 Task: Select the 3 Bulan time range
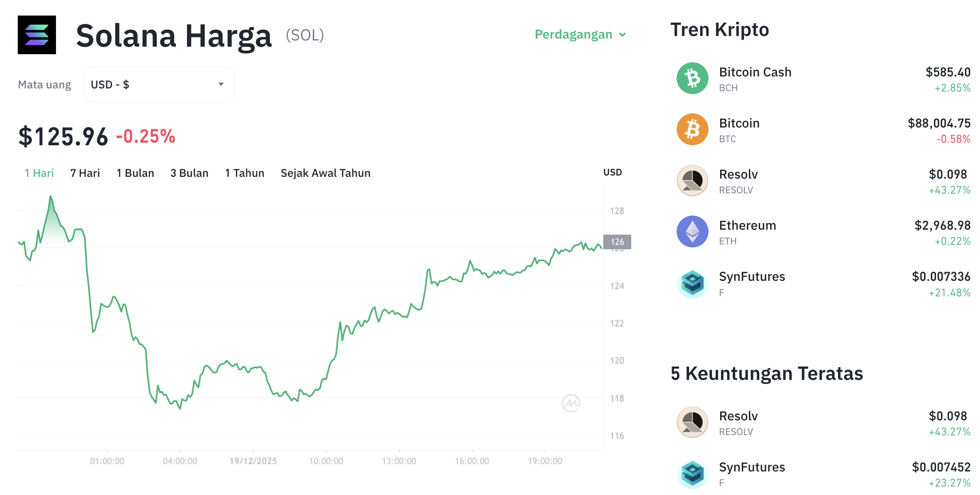189,173
